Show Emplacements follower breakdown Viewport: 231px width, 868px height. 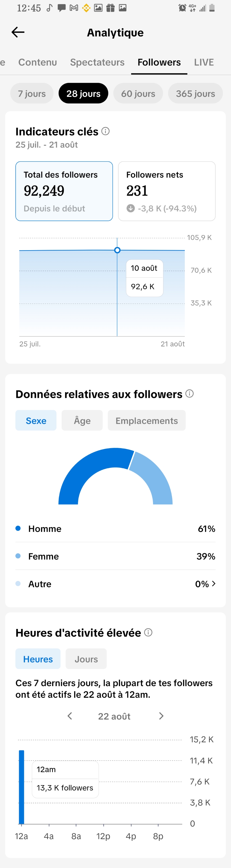[147, 420]
